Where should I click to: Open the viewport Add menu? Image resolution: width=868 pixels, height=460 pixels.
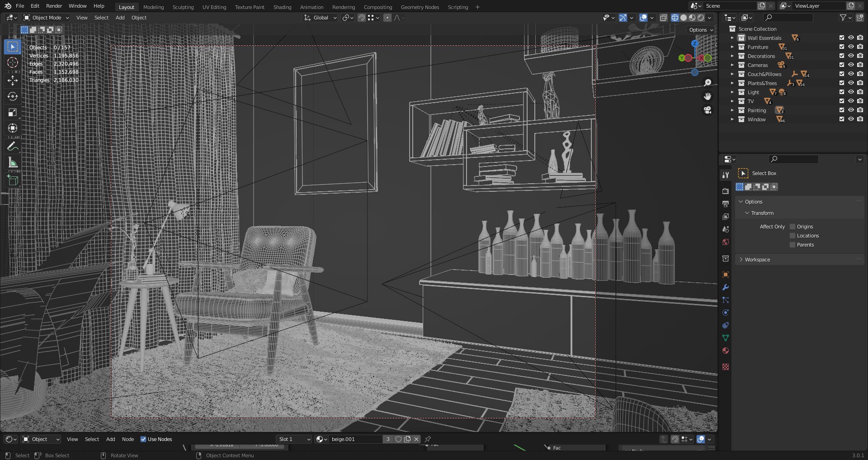click(120, 18)
